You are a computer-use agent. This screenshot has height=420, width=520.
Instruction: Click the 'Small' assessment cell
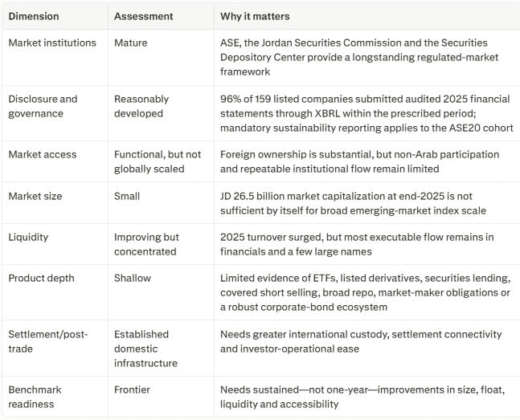pos(127,196)
